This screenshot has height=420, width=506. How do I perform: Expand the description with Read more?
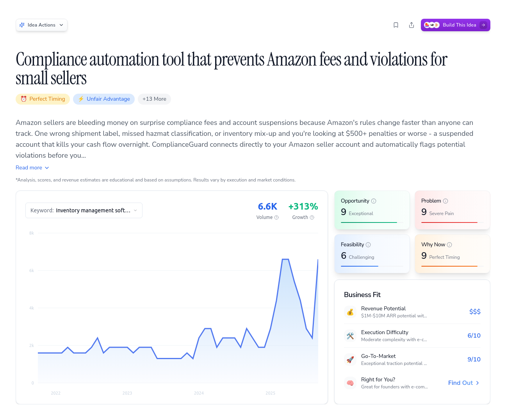[32, 167]
